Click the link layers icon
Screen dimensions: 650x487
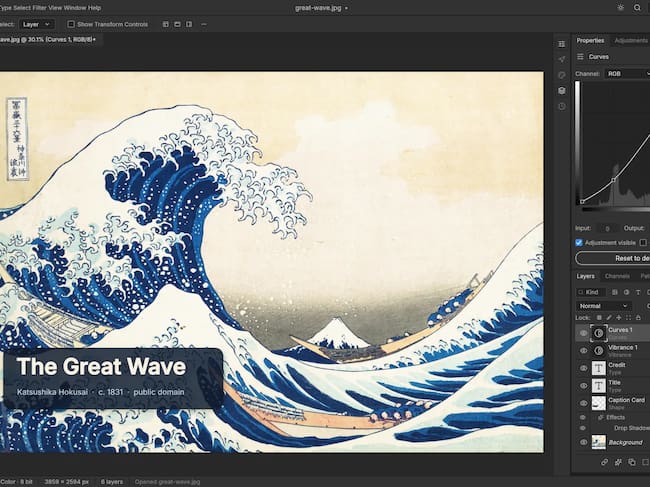[604, 462]
